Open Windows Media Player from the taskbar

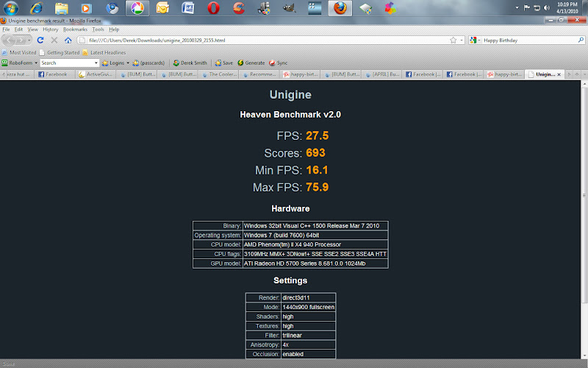[x=87, y=8]
